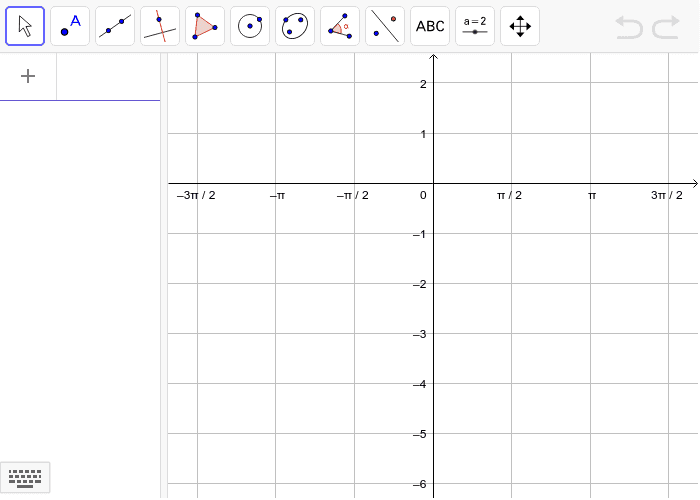Image resolution: width=700 pixels, height=500 pixels.
Task: Click the 3π / 2 x-axis label
Action: [x=667, y=195]
